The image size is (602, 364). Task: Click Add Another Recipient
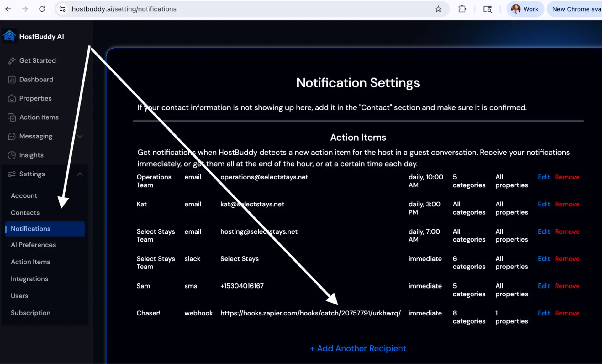(x=358, y=348)
